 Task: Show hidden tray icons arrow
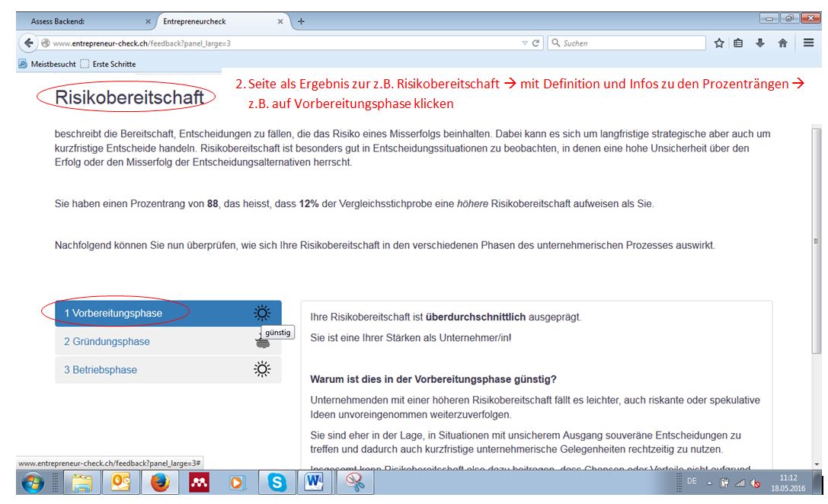pyautogui.click(x=710, y=483)
